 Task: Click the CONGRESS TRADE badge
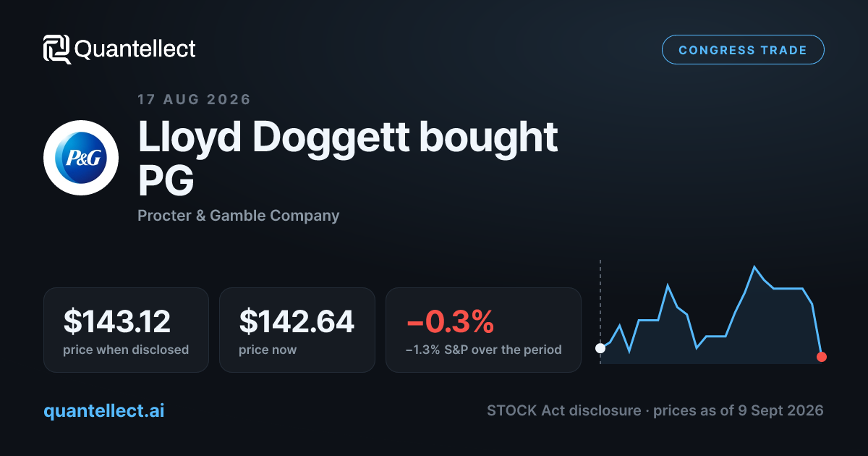743,50
